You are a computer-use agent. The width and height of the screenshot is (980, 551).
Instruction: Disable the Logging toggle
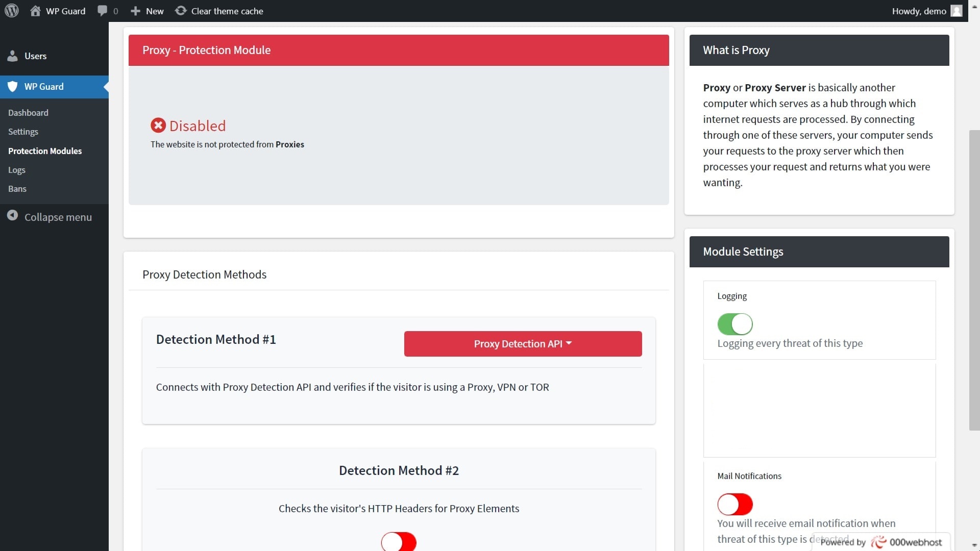pyautogui.click(x=735, y=323)
